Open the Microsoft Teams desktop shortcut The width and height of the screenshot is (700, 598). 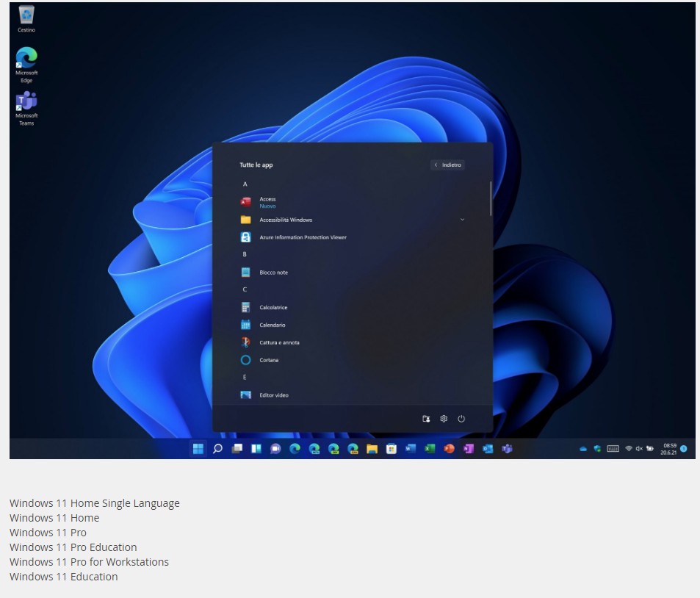pyautogui.click(x=26, y=108)
